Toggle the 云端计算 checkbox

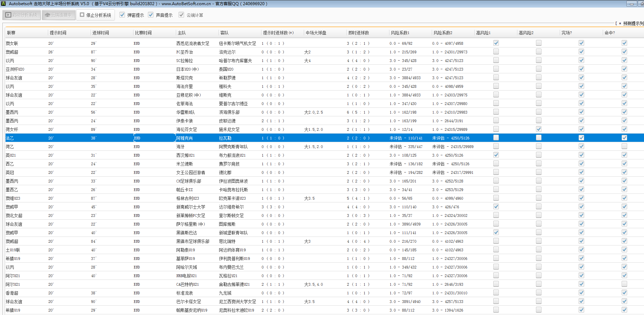tap(181, 15)
